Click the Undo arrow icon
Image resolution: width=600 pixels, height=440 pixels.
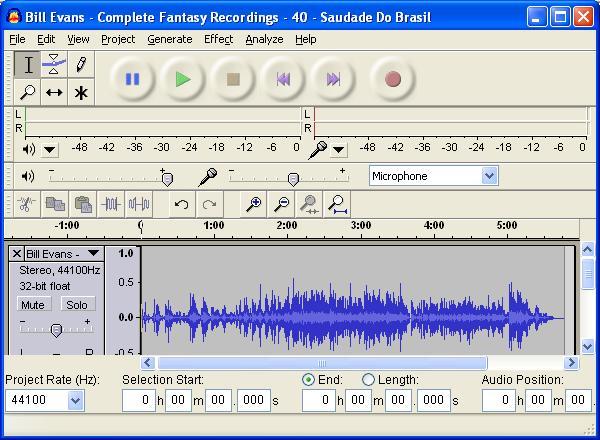[182, 204]
